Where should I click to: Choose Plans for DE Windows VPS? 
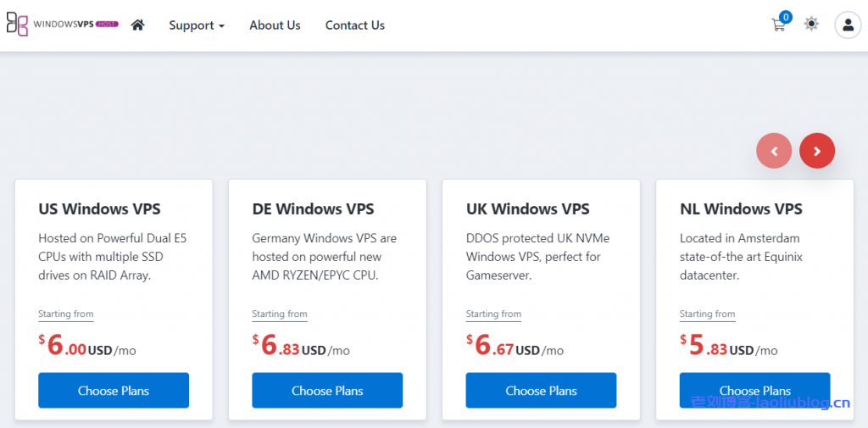(327, 391)
